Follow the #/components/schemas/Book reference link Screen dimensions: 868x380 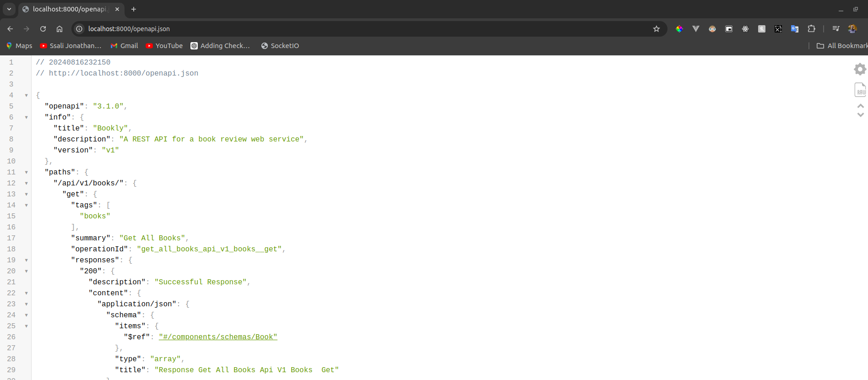click(x=218, y=337)
